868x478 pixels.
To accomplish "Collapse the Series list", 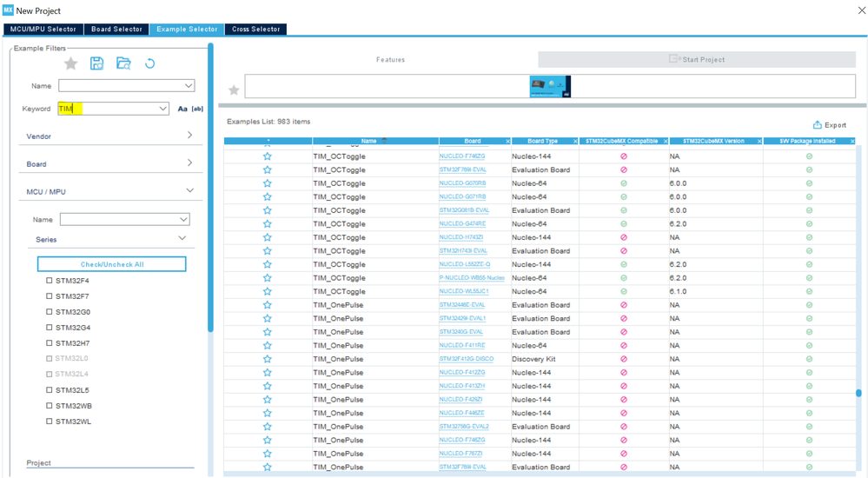I will [182, 238].
